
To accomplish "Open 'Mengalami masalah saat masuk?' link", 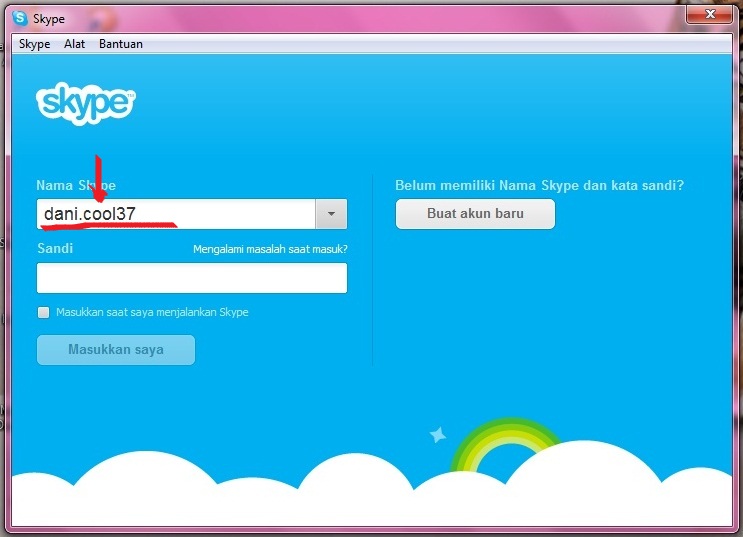I will 270,249.
